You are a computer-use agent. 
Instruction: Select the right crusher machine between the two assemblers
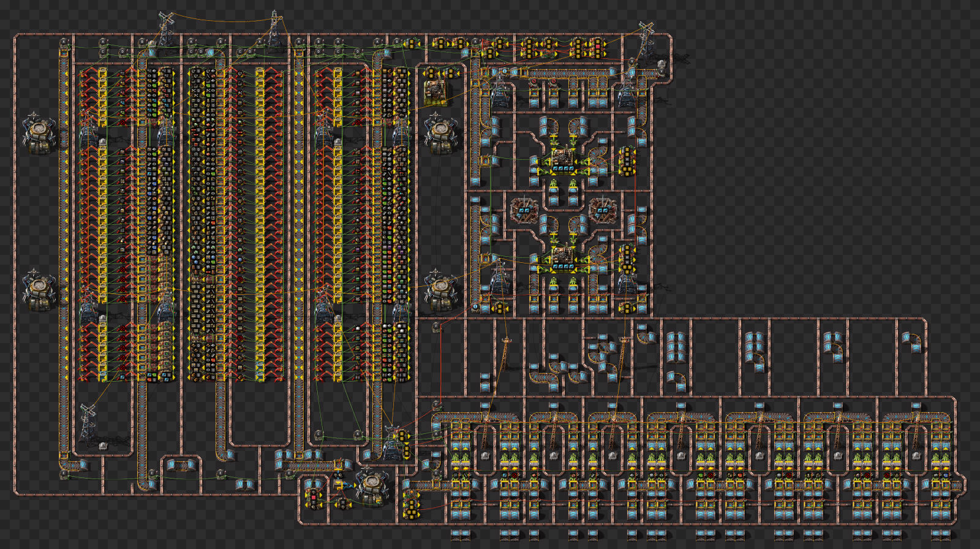[x=603, y=211]
